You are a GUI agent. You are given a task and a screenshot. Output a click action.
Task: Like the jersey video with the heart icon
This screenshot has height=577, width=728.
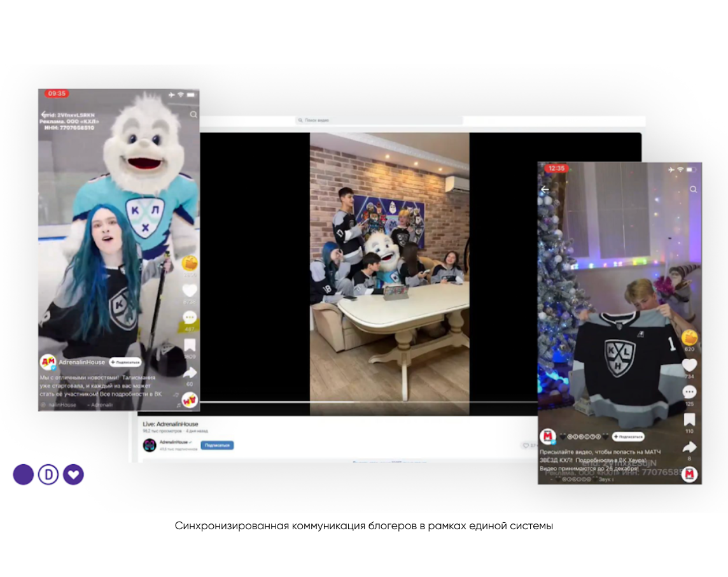pyautogui.click(x=689, y=365)
